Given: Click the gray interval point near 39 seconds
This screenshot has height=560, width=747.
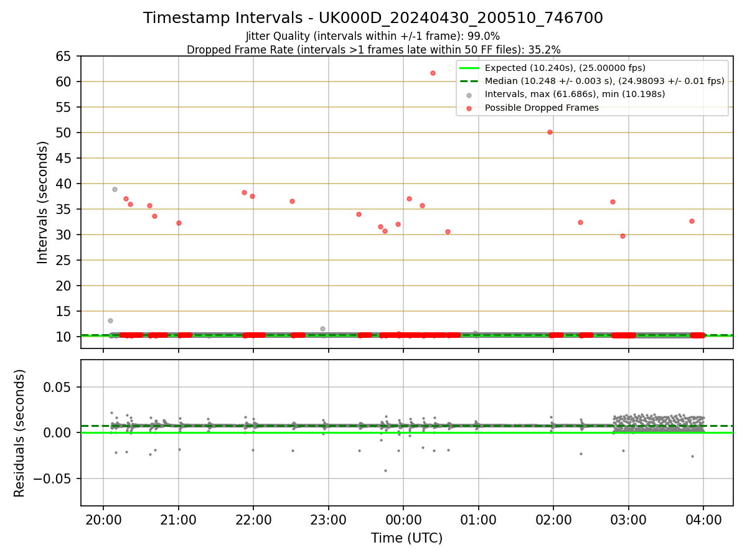Looking at the screenshot, I should pyautogui.click(x=115, y=189).
